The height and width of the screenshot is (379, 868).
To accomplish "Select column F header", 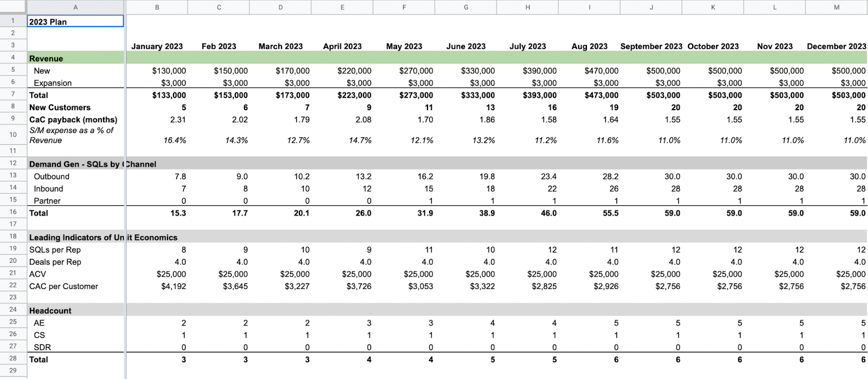I will 404,7.
